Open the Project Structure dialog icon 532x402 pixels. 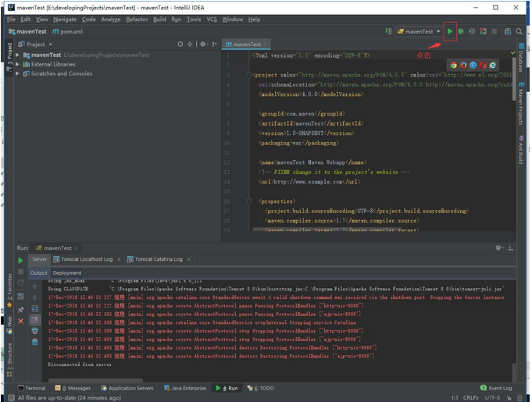(508, 31)
